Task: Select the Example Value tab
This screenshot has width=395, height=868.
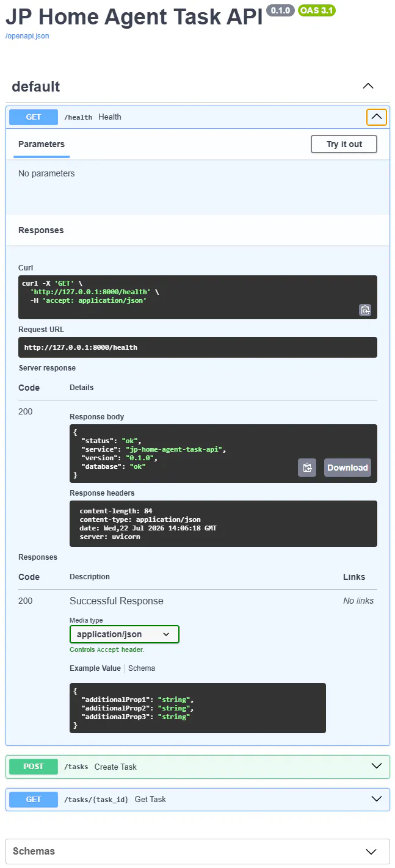Action: 95,668
